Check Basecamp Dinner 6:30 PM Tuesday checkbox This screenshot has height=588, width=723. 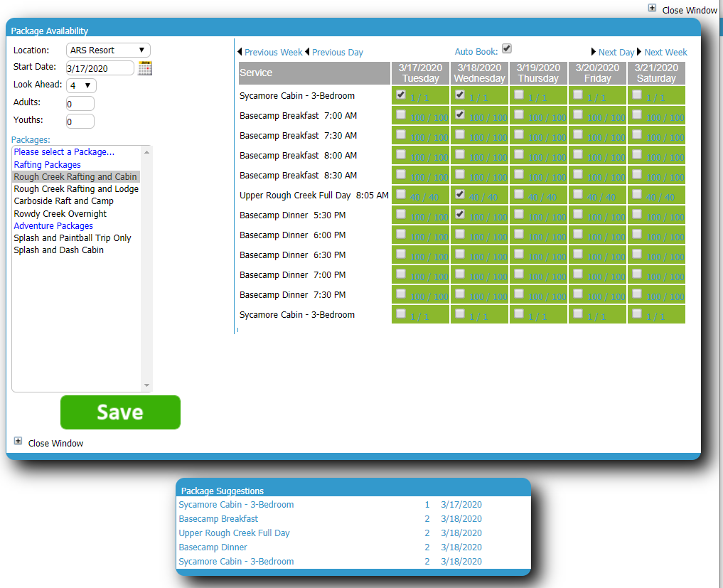coord(401,254)
